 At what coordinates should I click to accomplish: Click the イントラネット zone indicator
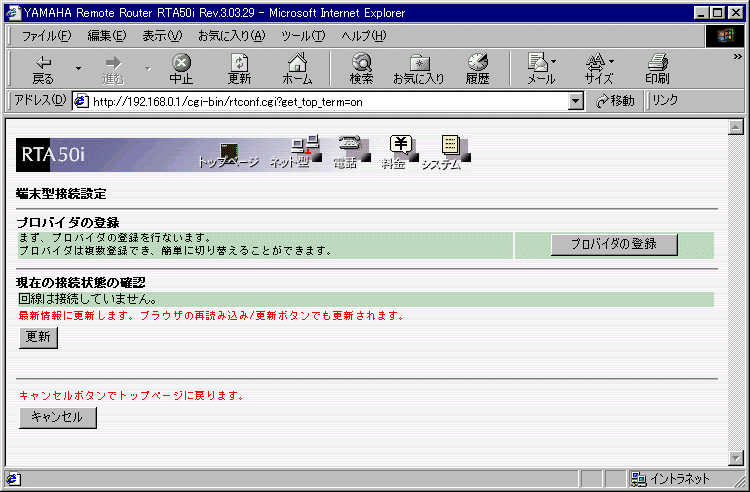(670, 479)
